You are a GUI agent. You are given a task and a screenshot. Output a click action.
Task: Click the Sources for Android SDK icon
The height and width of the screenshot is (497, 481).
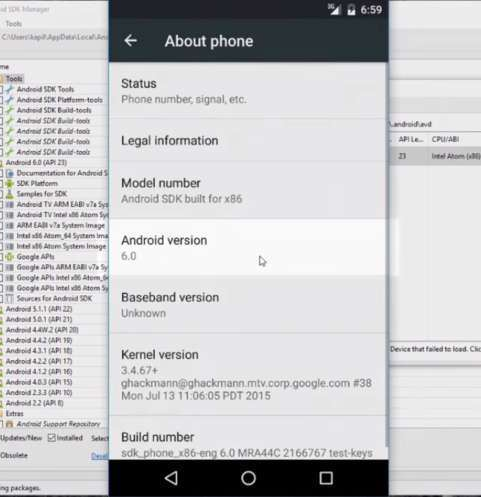point(10,299)
